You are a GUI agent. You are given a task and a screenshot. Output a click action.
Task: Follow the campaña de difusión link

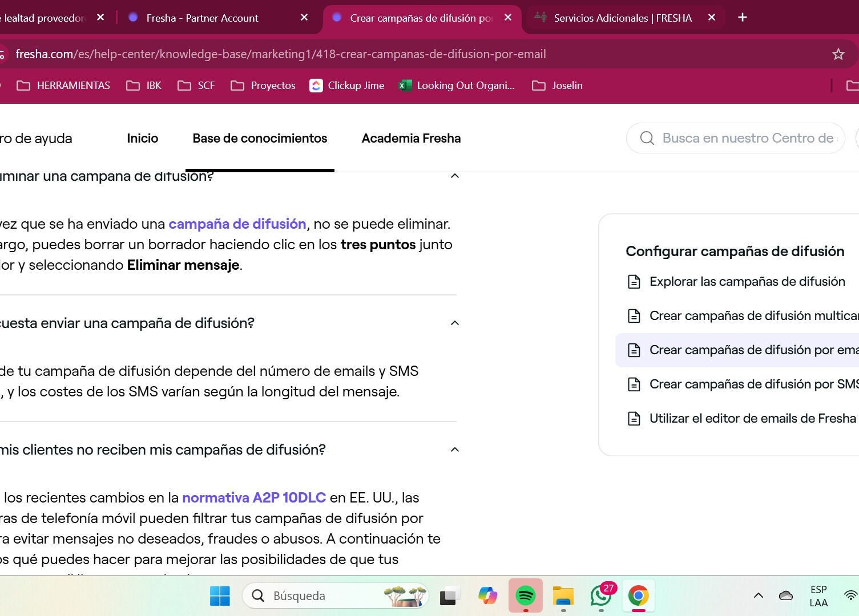click(x=237, y=224)
